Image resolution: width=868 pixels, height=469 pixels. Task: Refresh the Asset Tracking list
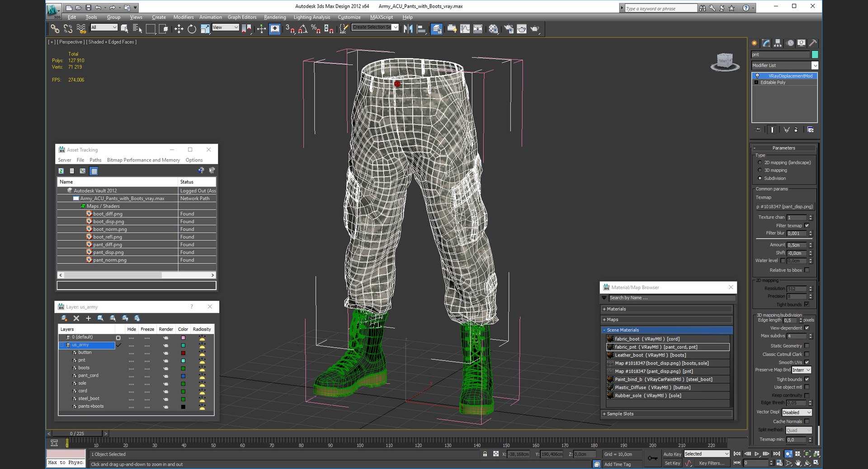tap(61, 171)
